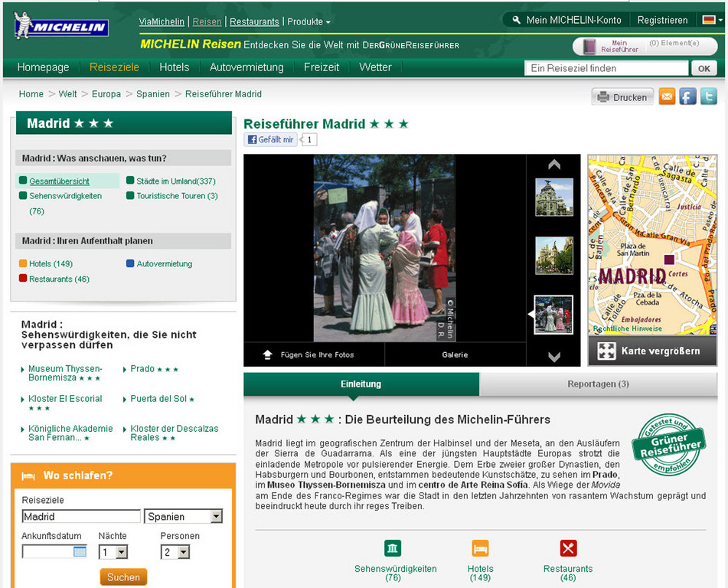Click the upload arrow icon for photos
This screenshot has height=588, width=728.
[x=267, y=354]
